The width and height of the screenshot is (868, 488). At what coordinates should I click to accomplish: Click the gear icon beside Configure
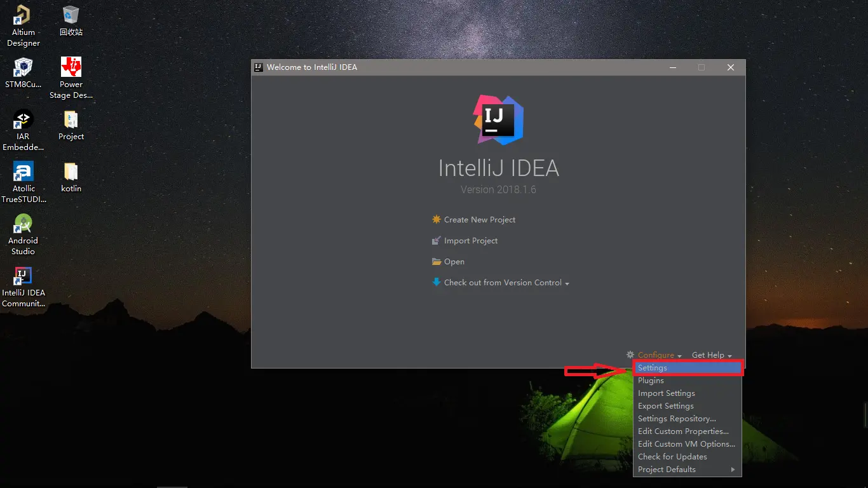tap(630, 355)
